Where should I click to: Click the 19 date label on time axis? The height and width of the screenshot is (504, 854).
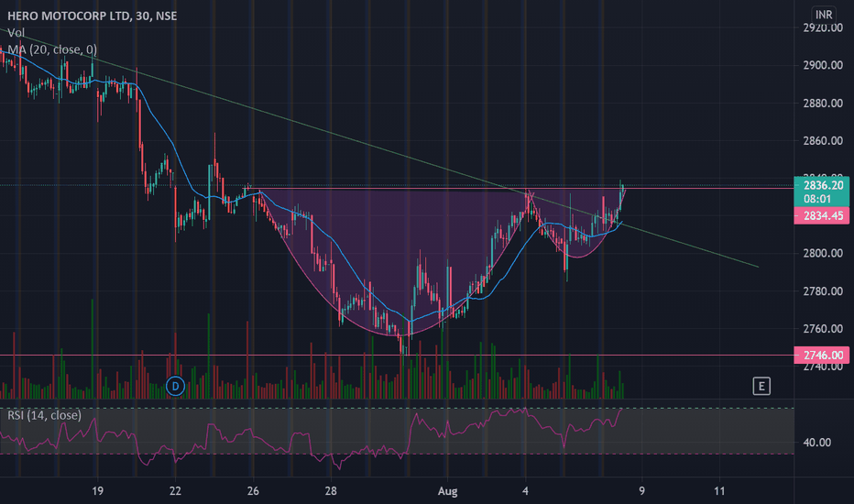[97, 491]
